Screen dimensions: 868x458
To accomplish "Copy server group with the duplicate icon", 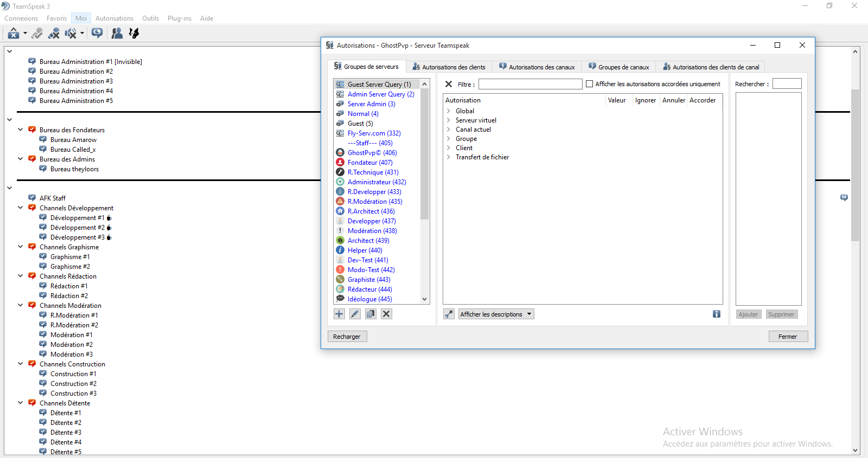I will pyautogui.click(x=371, y=314).
